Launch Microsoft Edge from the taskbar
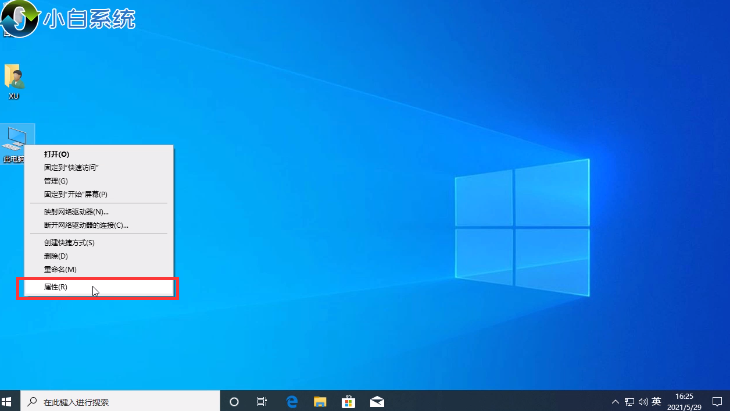Viewport: 730px width, 411px height. (291, 401)
